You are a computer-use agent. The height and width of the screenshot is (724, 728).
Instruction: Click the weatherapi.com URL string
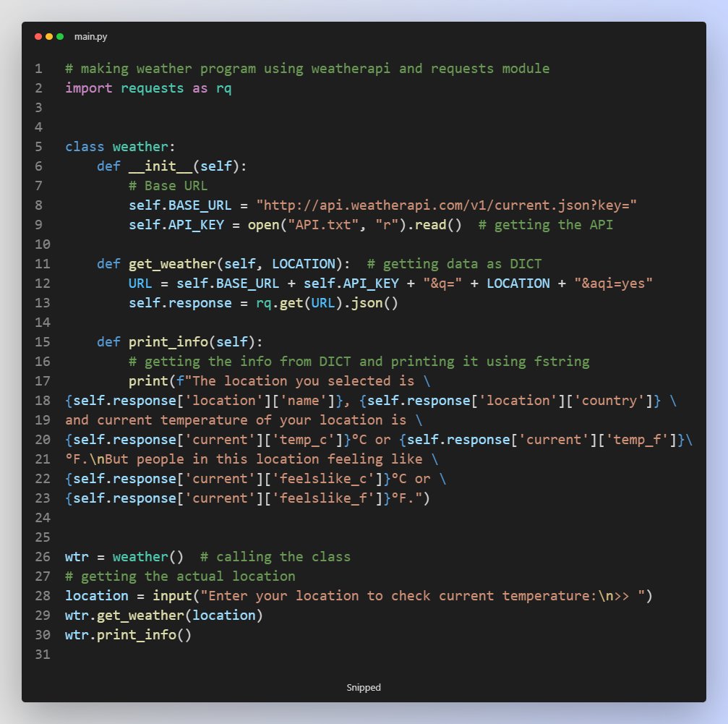[447, 205]
